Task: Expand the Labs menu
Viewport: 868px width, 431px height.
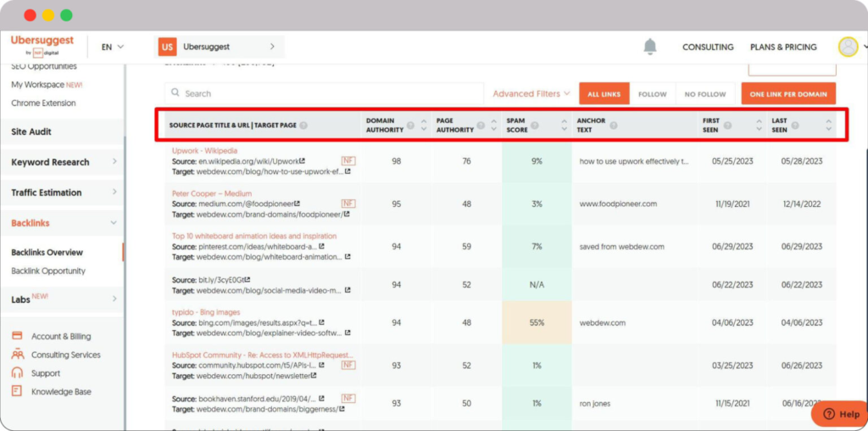Action: [x=114, y=299]
